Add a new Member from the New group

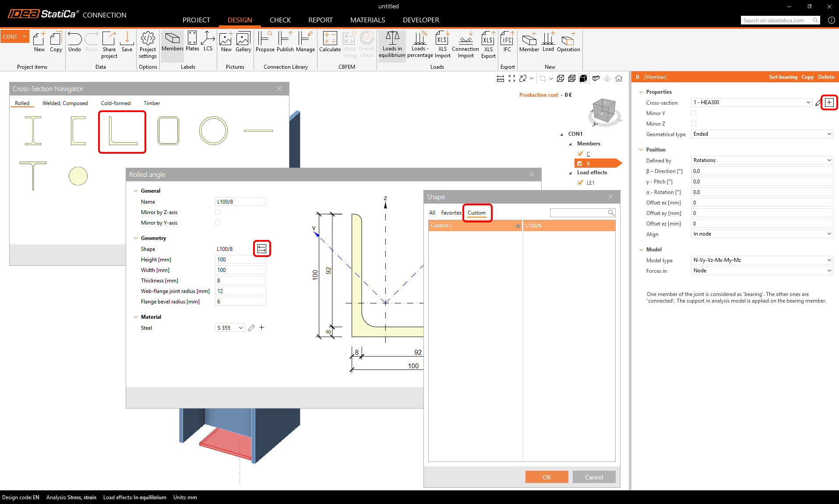click(x=529, y=44)
